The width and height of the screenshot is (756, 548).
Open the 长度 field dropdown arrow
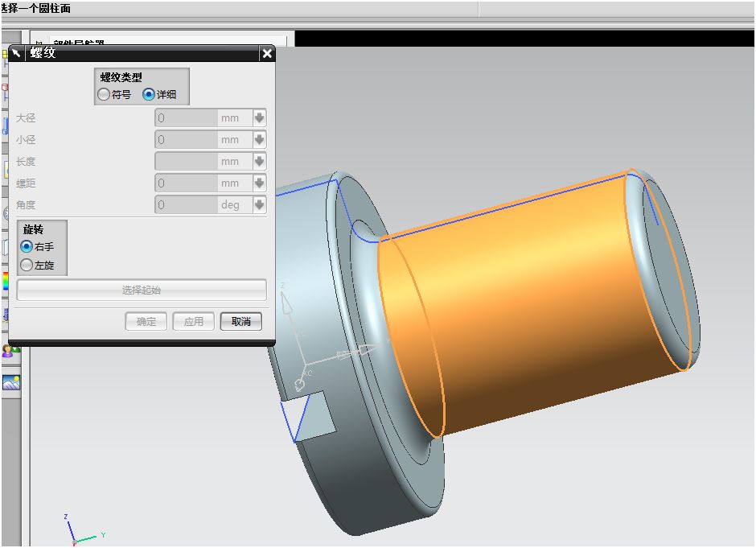(260, 161)
